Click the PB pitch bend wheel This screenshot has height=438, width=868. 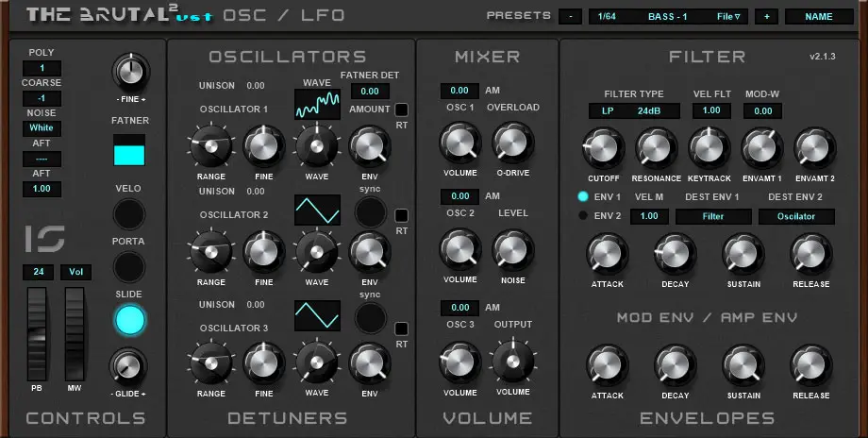(x=37, y=333)
